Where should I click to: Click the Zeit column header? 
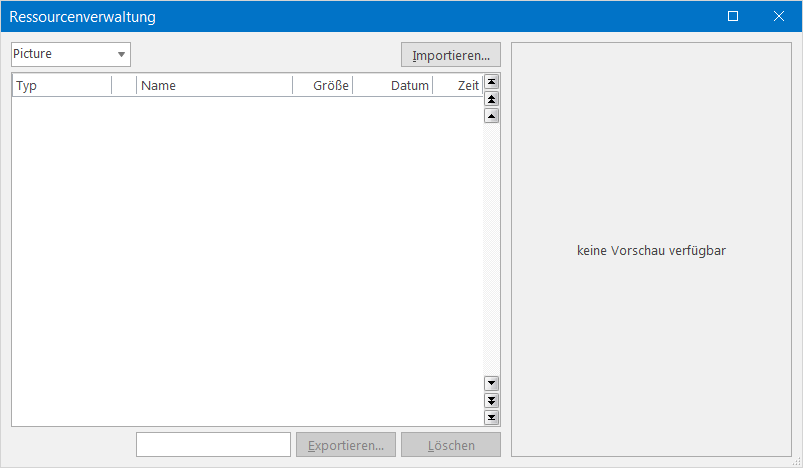(457, 86)
